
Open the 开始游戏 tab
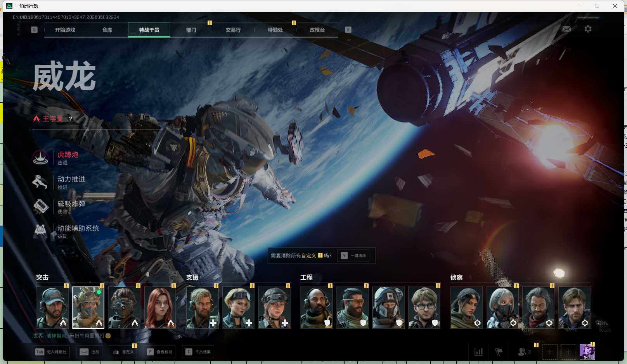coord(65,30)
